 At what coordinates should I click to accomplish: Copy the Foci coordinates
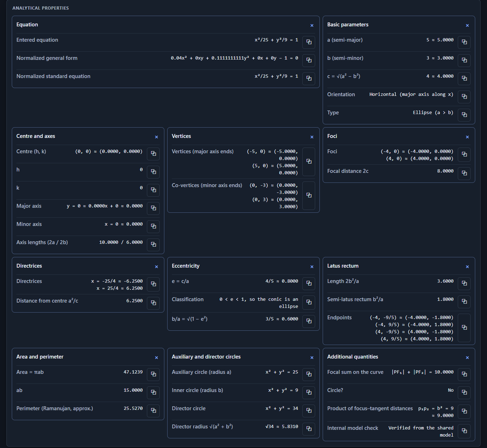[x=464, y=154]
